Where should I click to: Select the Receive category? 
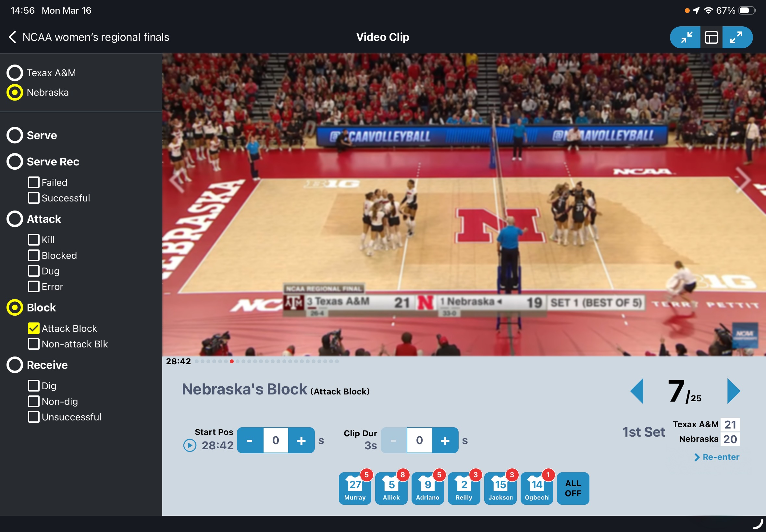15,365
